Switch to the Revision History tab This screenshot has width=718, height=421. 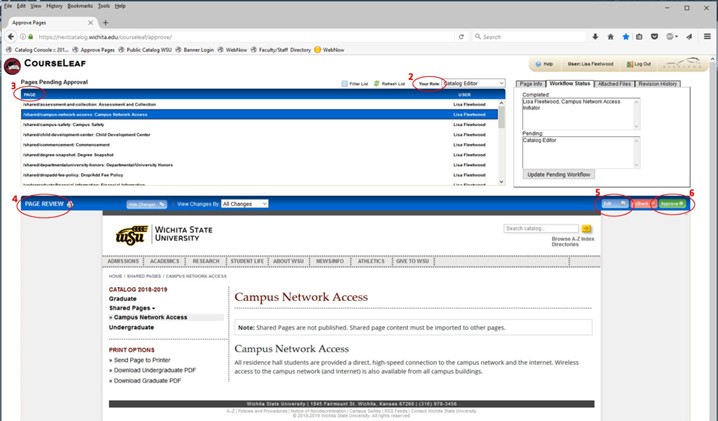point(658,84)
